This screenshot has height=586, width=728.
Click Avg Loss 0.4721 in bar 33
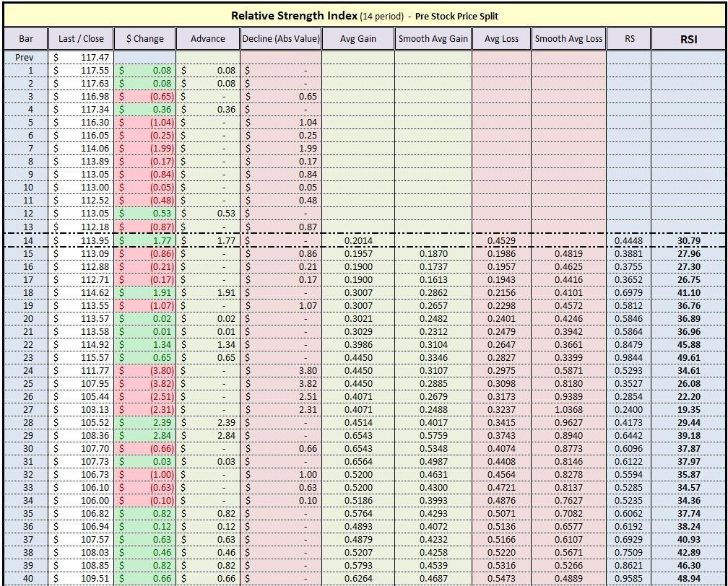tap(501, 488)
